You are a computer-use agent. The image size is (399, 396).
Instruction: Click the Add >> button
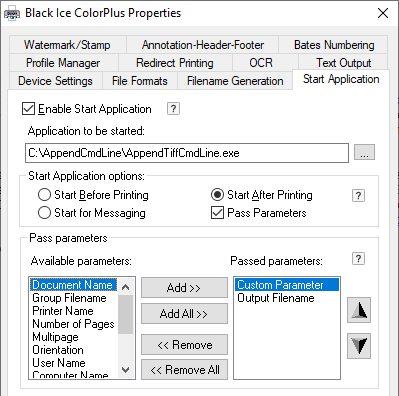(x=184, y=287)
